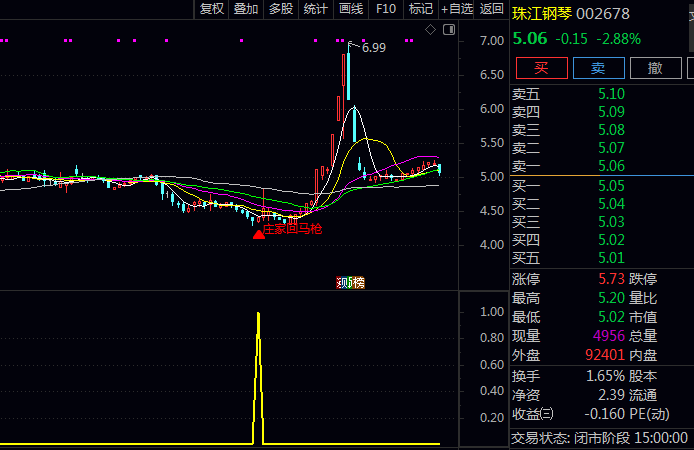The height and width of the screenshot is (450, 694).
Task: Click the 1.00 indicator axis label
Action: point(492,312)
